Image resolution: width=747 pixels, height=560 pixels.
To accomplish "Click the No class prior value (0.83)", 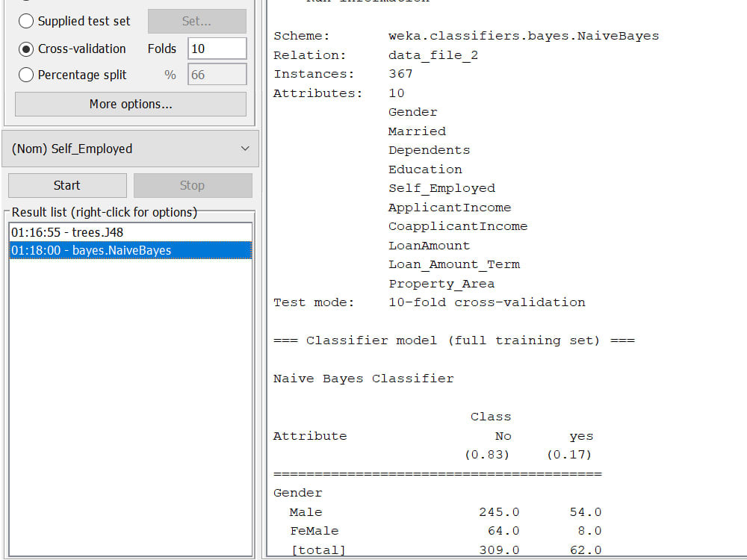I will pos(487,455).
